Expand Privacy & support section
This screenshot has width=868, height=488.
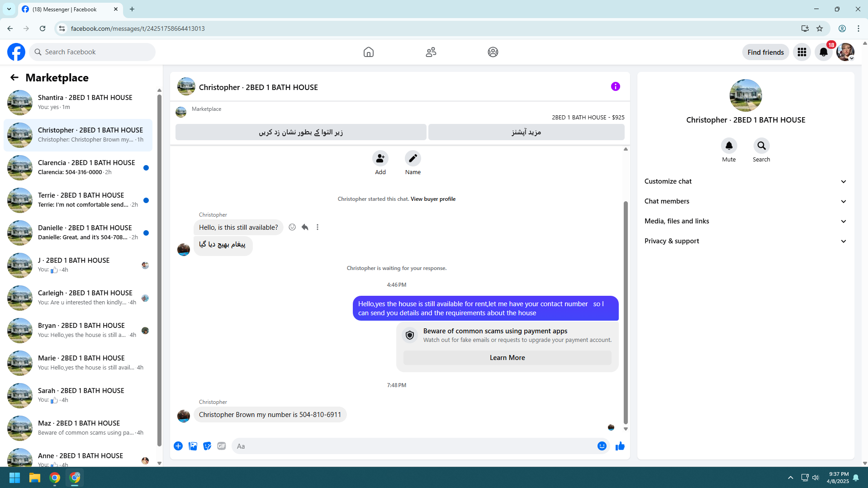pyautogui.click(x=745, y=241)
